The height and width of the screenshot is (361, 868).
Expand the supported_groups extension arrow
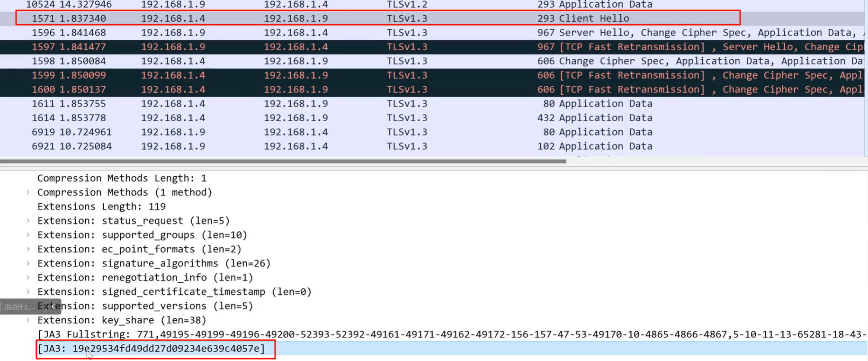click(28, 235)
